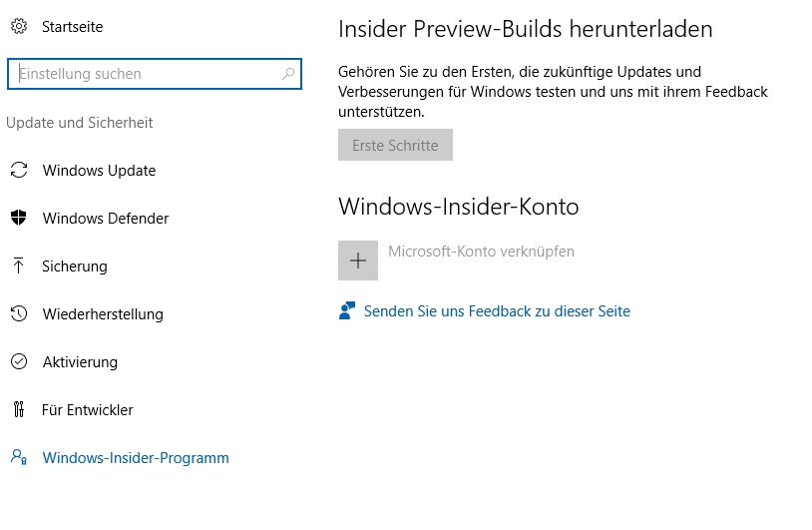812x530 pixels.
Task: Click the Windows Defender shield icon
Action: coord(18,219)
